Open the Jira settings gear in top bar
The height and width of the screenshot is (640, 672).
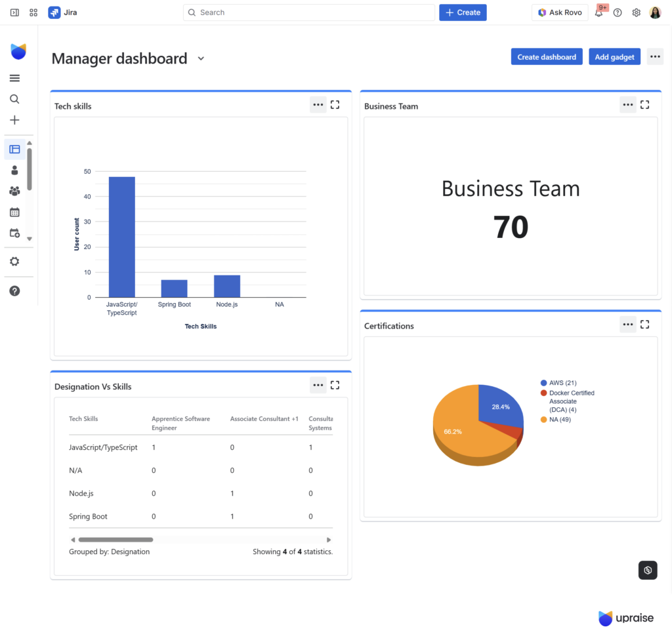tap(636, 12)
